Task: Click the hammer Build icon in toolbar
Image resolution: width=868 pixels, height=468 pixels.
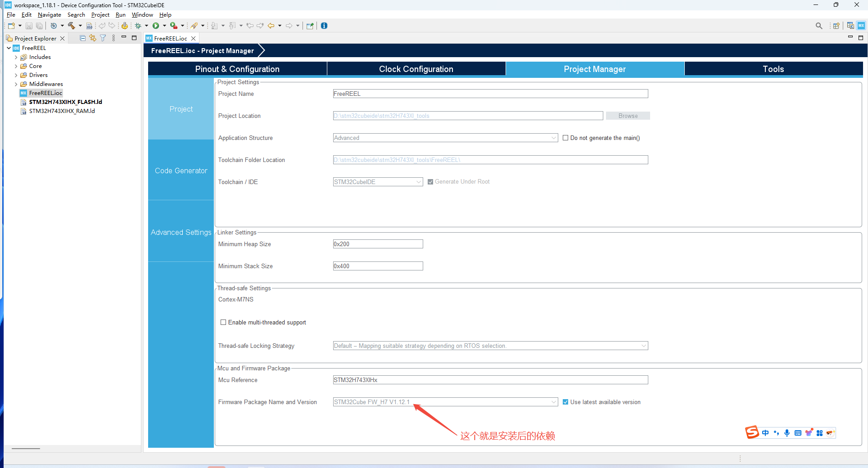Action: coord(71,26)
